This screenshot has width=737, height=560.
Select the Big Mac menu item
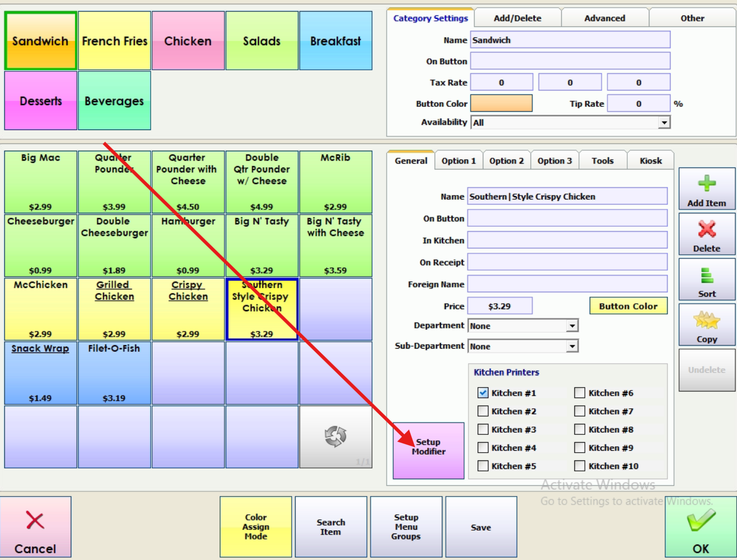(41, 182)
